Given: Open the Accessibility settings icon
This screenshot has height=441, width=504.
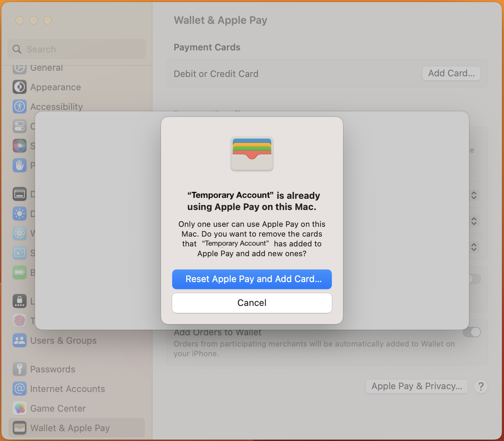Looking at the screenshot, I should [20, 106].
